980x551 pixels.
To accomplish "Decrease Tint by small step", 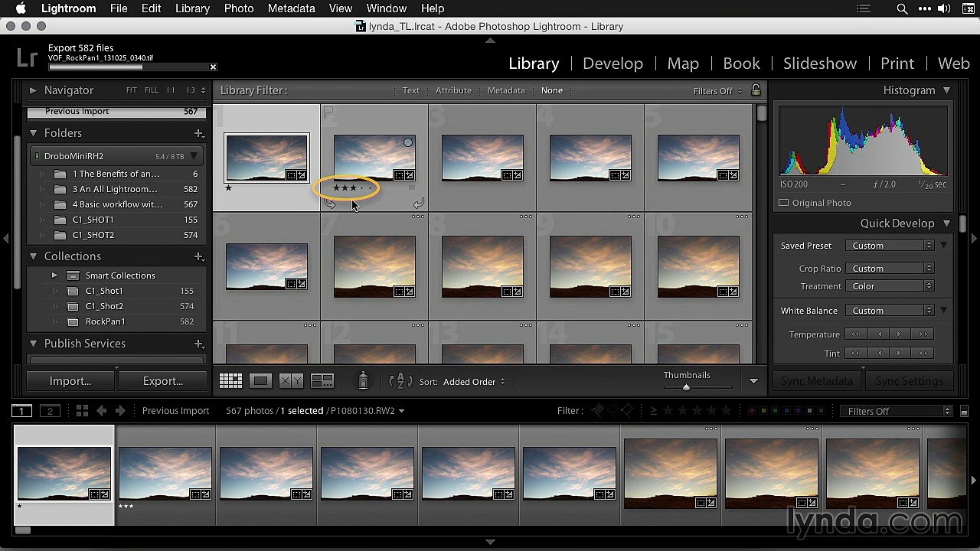I will click(879, 354).
